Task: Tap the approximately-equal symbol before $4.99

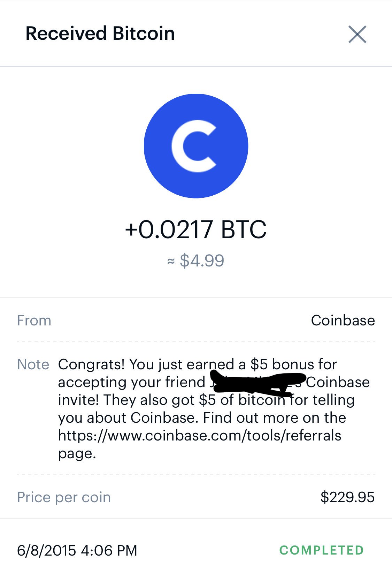Action: point(171,261)
